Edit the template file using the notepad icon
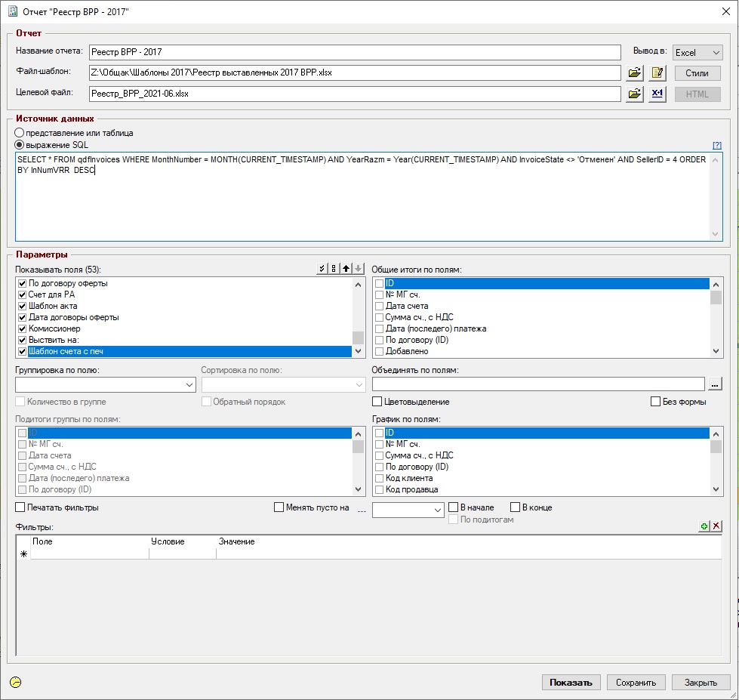Image resolution: width=739 pixels, height=700 pixels. 657,73
